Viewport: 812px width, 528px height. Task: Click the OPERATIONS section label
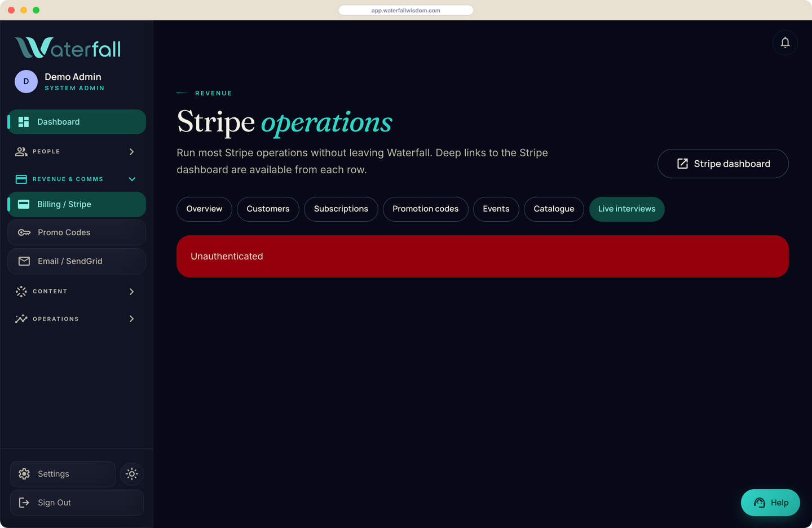[x=56, y=319]
